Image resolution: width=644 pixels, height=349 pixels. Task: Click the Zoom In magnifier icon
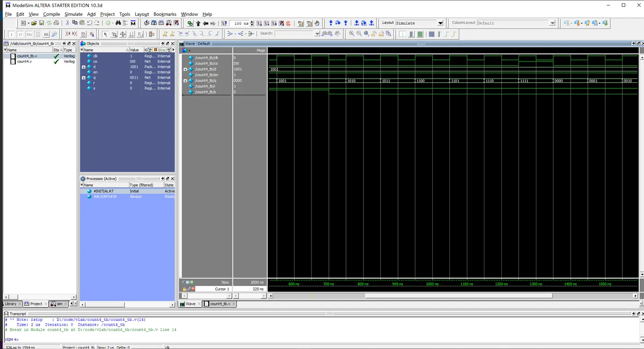tap(351, 34)
